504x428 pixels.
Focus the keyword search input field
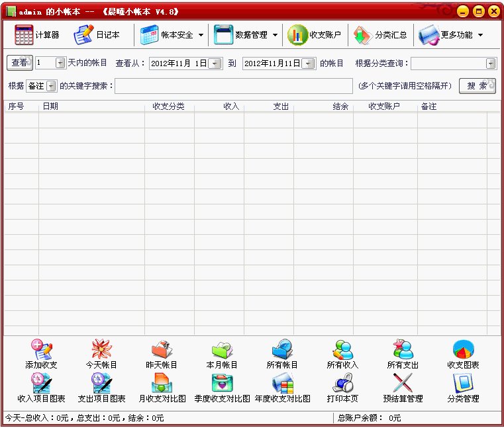pos(234,86)
